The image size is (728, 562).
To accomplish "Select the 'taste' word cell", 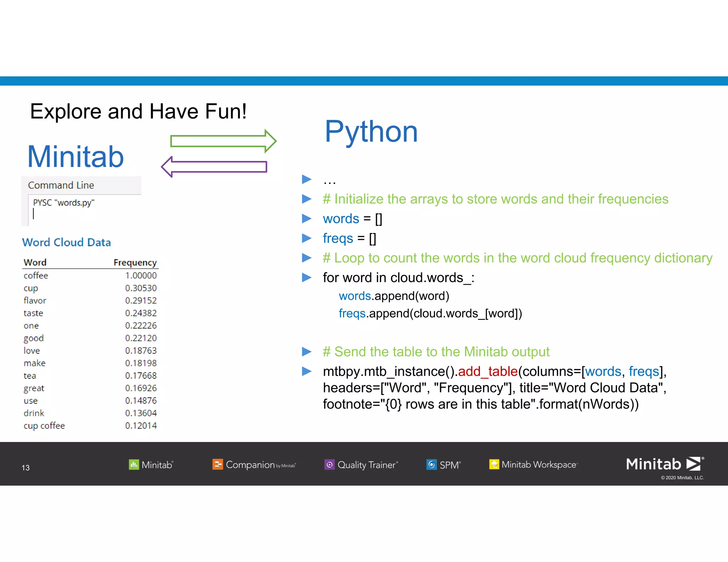I will (x=33, y=313).
